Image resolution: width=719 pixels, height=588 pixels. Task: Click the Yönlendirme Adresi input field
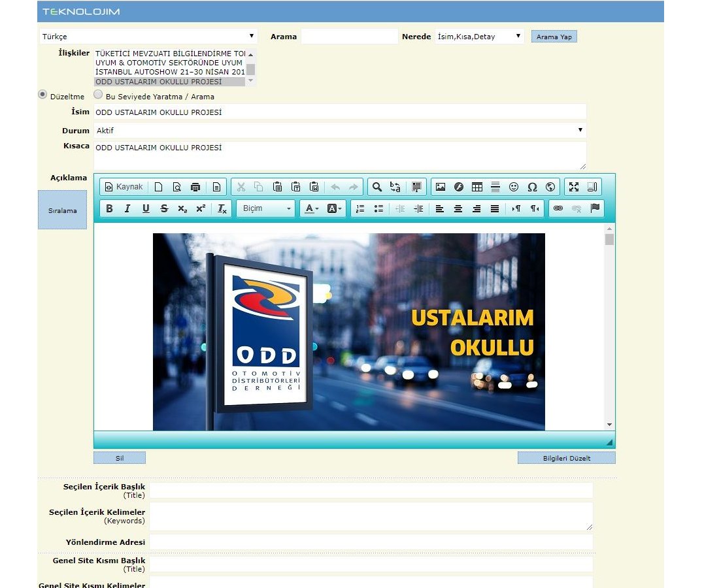click(371, 542)
